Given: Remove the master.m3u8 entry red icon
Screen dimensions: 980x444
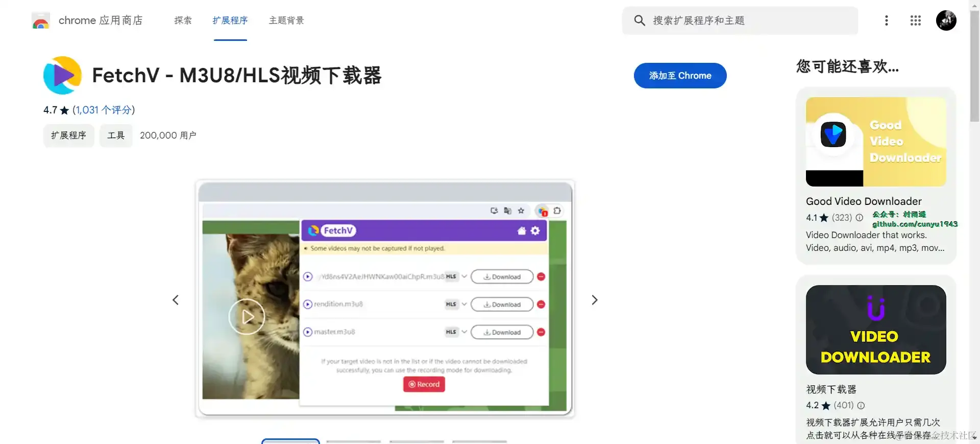Looking at the screenshot, I should tap(541, 332).
